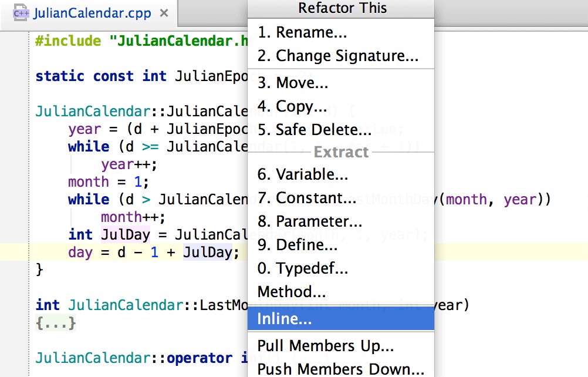Choose Extract Constant... option
588x377 pixels.
tap(306, 198)
